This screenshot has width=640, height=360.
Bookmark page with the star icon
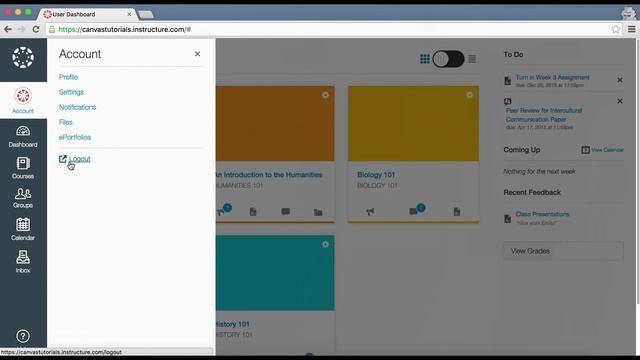[616, 29]
